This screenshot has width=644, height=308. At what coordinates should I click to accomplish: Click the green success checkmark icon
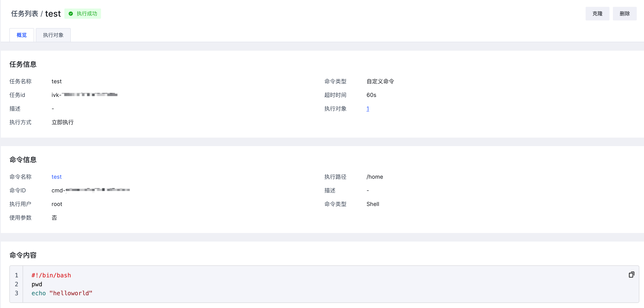[x=71, y=13]
